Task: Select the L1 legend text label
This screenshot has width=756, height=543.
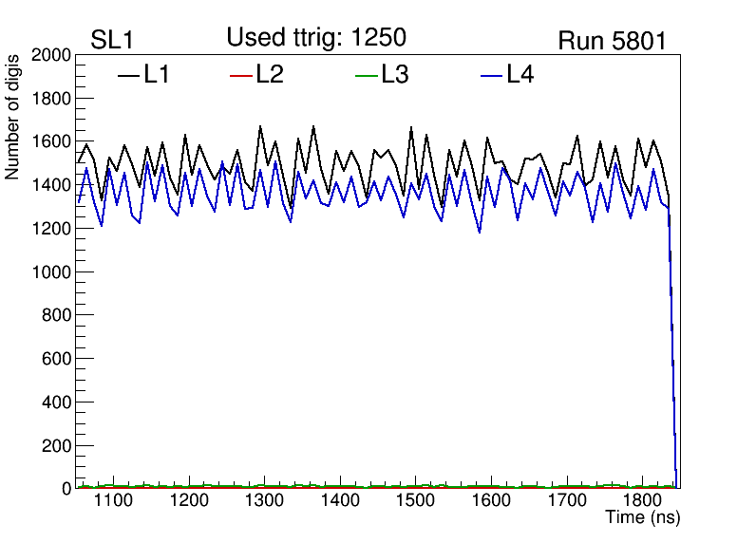Action: [157, 75]
